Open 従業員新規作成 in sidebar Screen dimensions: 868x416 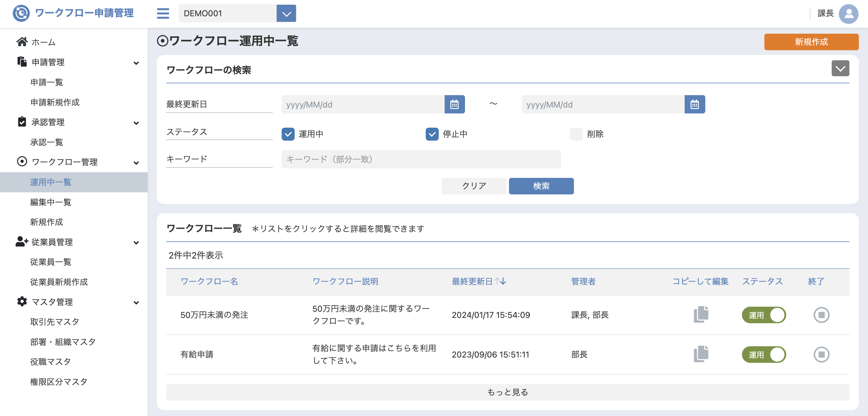pos(59,282)
